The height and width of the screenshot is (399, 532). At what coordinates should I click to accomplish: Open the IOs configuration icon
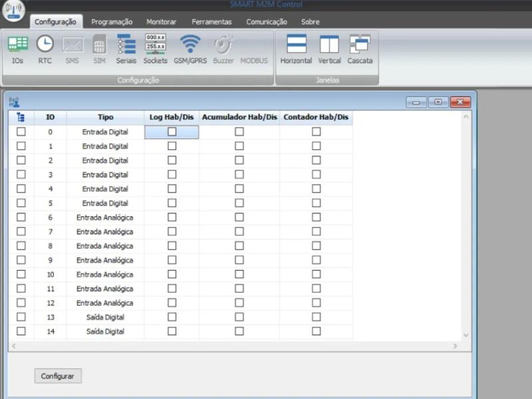click(x=17, y=49)
